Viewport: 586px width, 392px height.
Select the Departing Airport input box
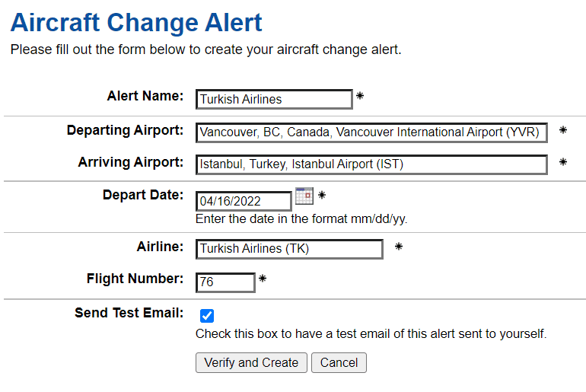[371, 132]
